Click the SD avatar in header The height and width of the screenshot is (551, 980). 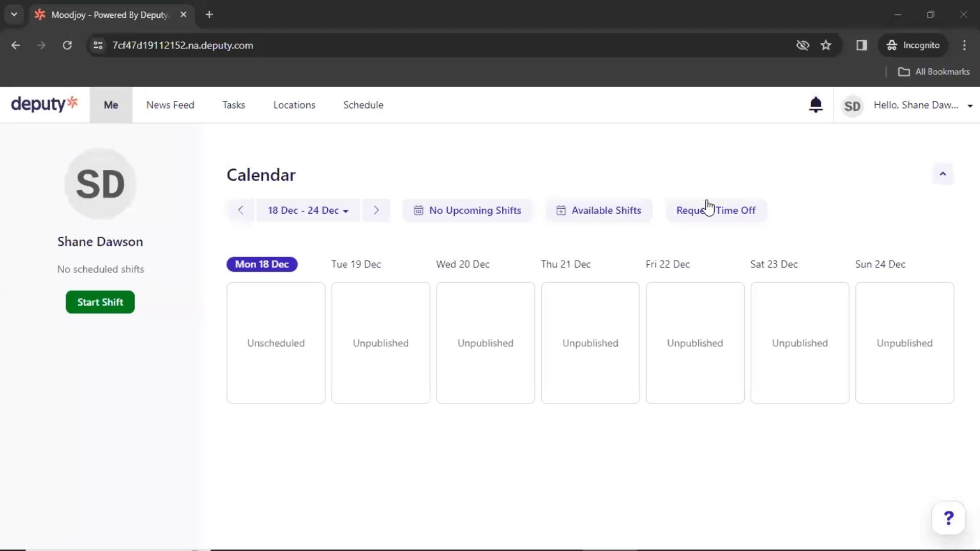852,106
